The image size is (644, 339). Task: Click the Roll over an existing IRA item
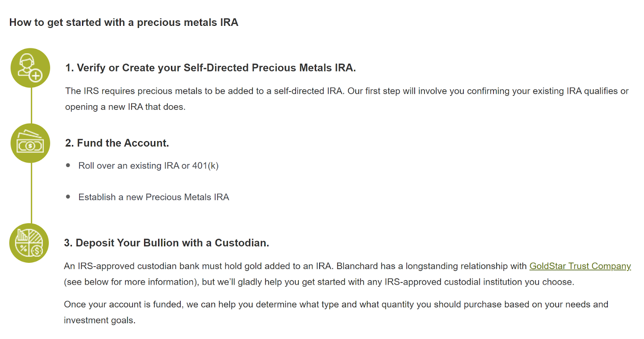pos(149,166)
